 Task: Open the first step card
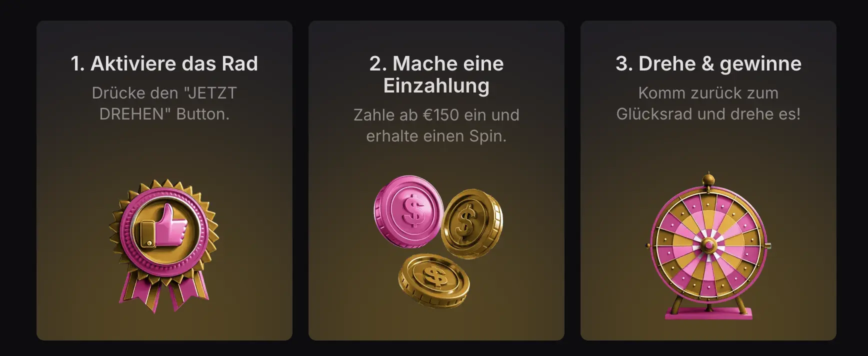164,180
